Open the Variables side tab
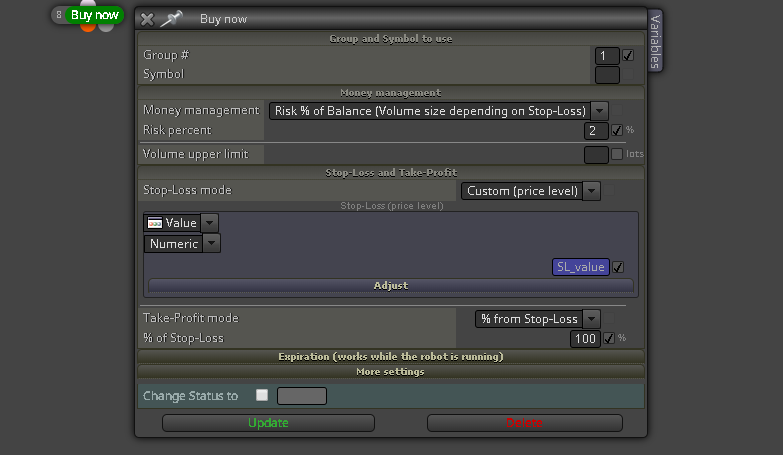 pos(655,41)
